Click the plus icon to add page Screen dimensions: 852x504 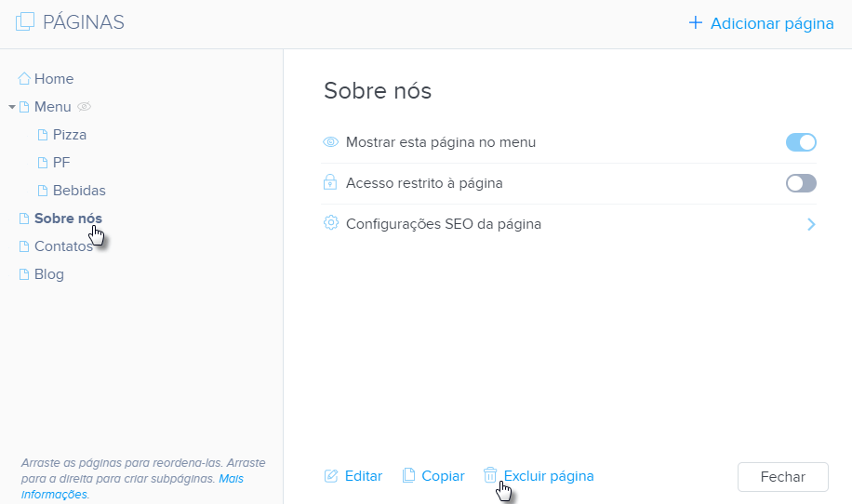[x=695, y=22]
